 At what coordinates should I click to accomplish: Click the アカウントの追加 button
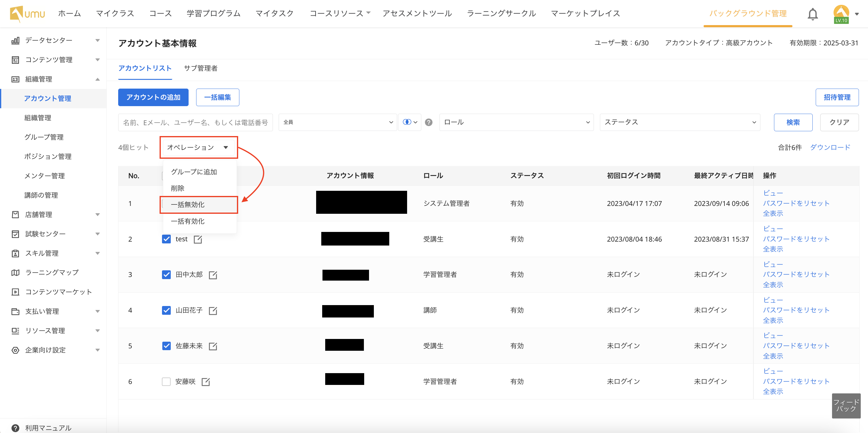coord(153,97)
